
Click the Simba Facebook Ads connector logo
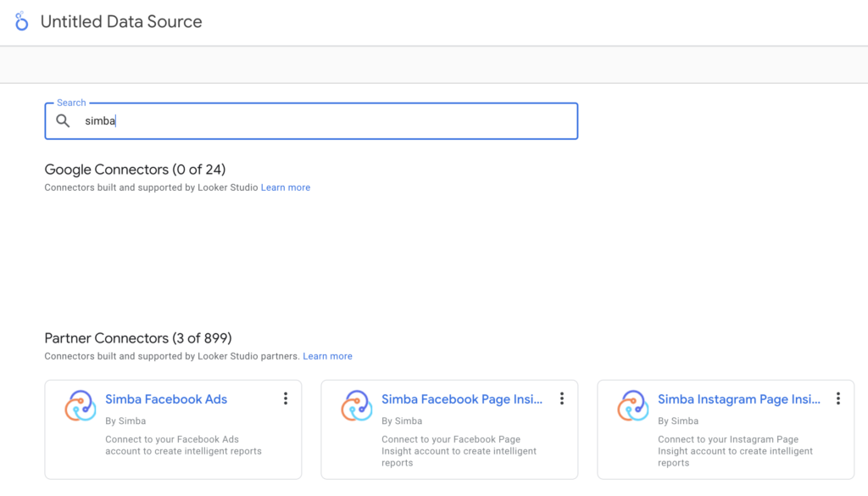[x=81, y=406]
